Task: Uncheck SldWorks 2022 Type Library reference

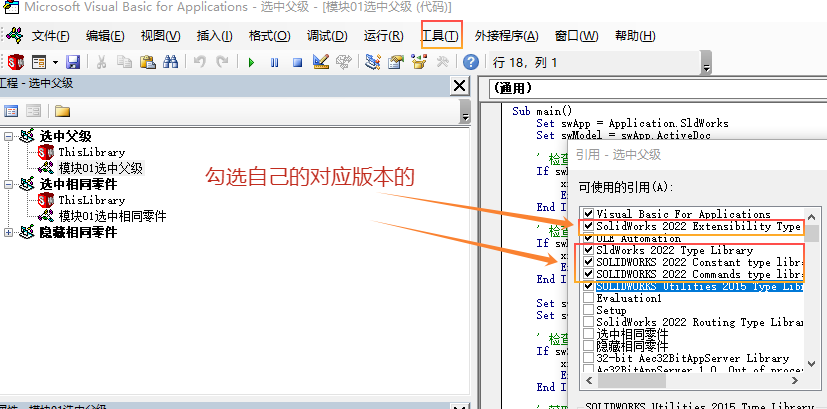Action: [x=587, y=249]
